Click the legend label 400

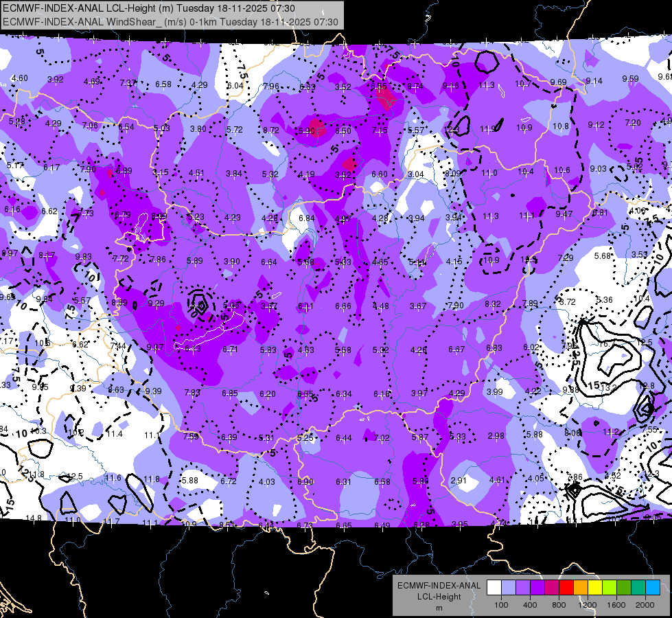(x=530, y=605)
